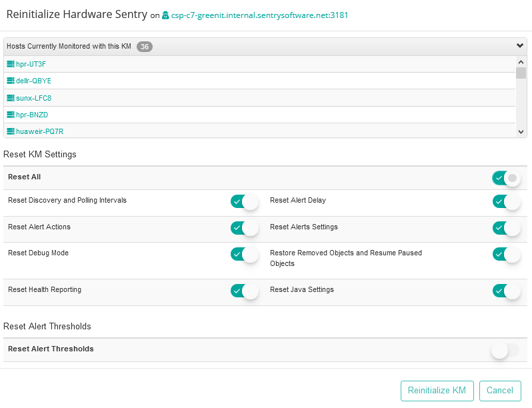Open the sunx-LFC8 host link
The width and height of the screenshot is (532, 408).
pos(33,98)
